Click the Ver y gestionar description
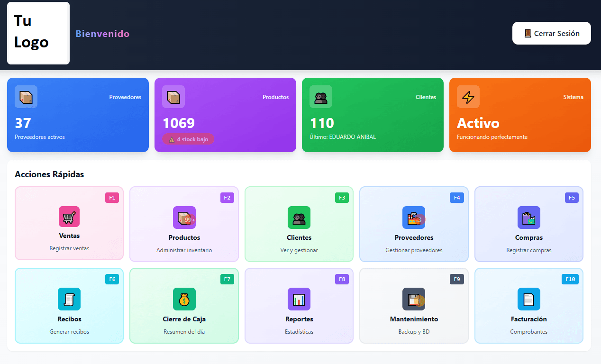 pos(299,250)
